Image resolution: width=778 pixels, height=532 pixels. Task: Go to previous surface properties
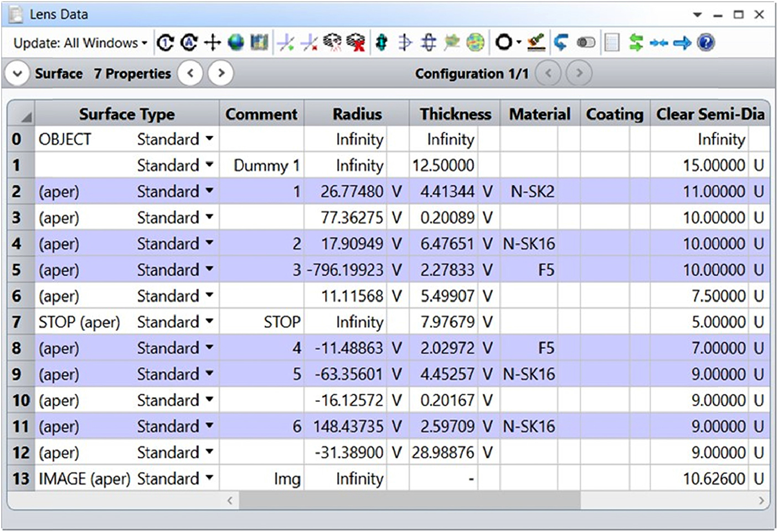tap(190, 74)
